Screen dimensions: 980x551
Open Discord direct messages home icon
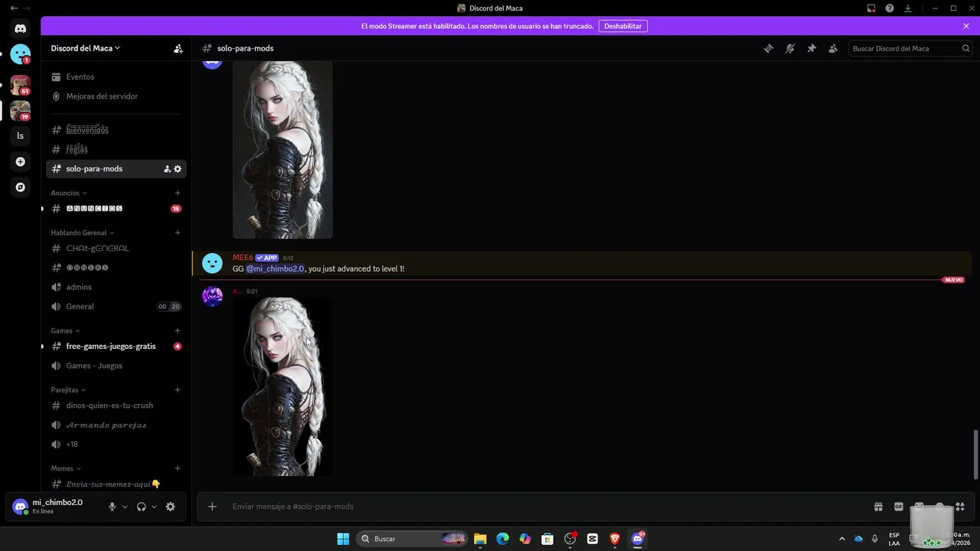(x=21, y=29)
